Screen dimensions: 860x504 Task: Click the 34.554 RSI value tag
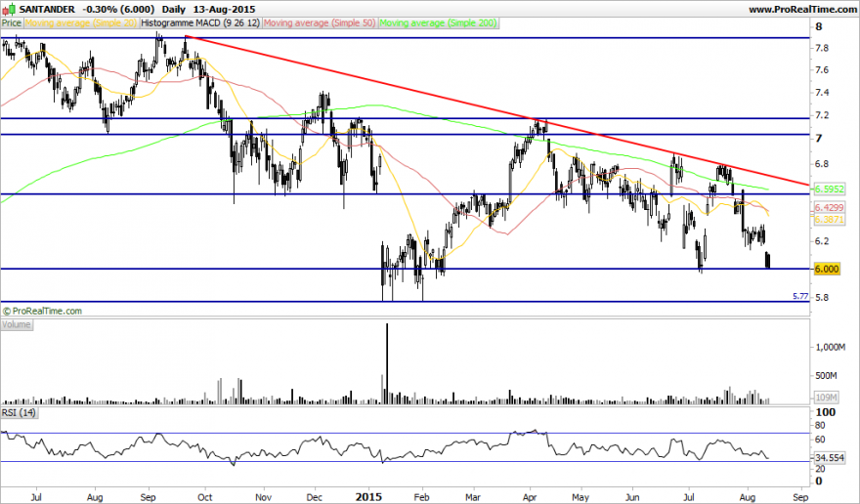[x=829, y=457]
